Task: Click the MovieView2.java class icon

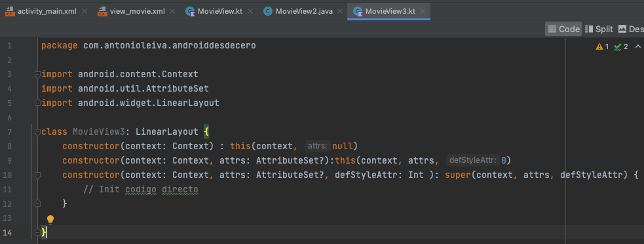Action: pos(268,12)
